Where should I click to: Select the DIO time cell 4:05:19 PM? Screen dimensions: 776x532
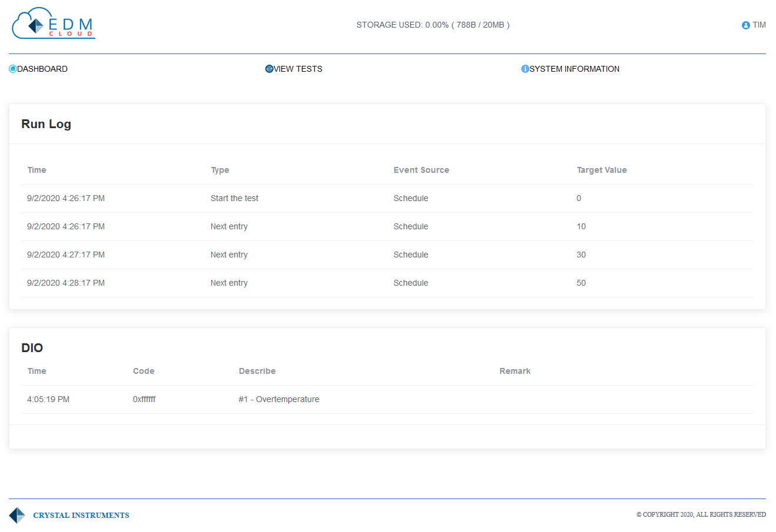point(48,399)
